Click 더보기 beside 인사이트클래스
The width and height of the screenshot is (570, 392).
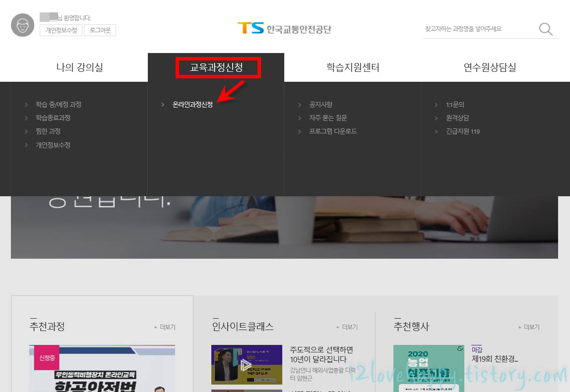[347, 327]
